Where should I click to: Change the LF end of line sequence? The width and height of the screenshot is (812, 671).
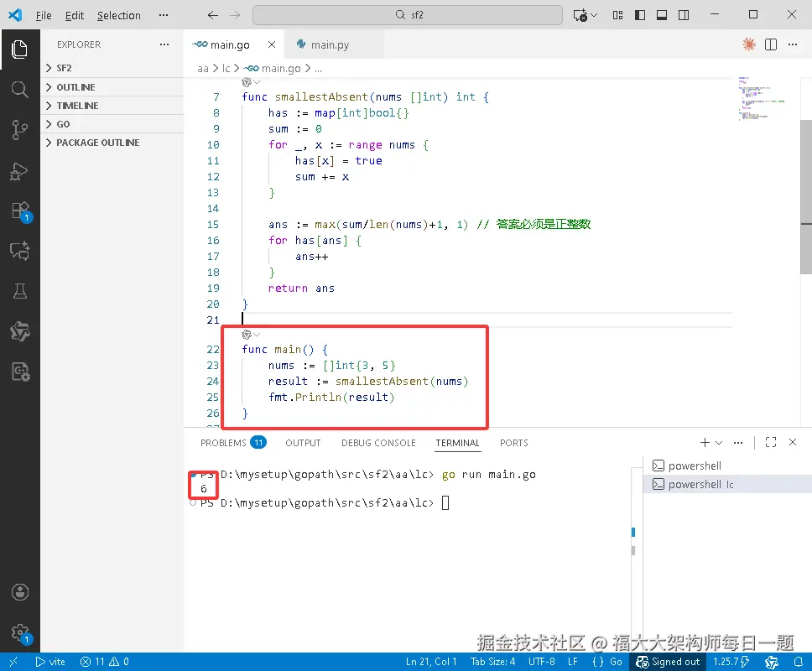click(x=573, y=662)
